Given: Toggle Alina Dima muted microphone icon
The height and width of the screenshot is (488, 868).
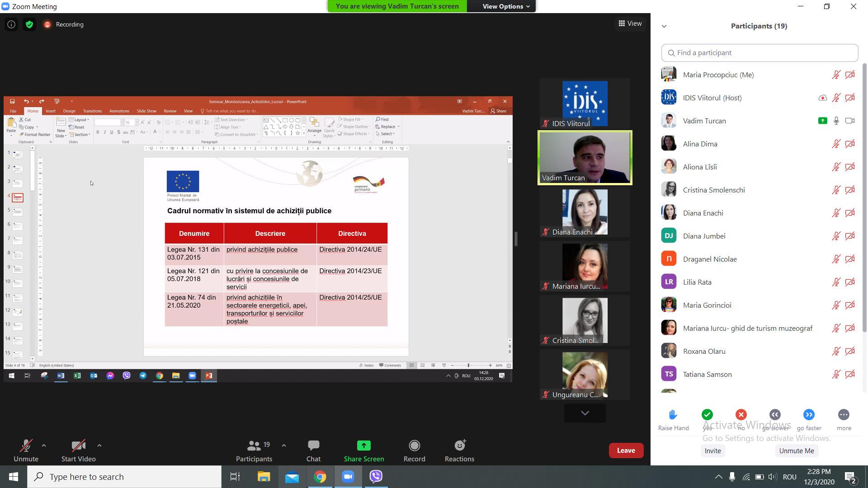Looking at the screenshot, I should click(x=836, y=144).
